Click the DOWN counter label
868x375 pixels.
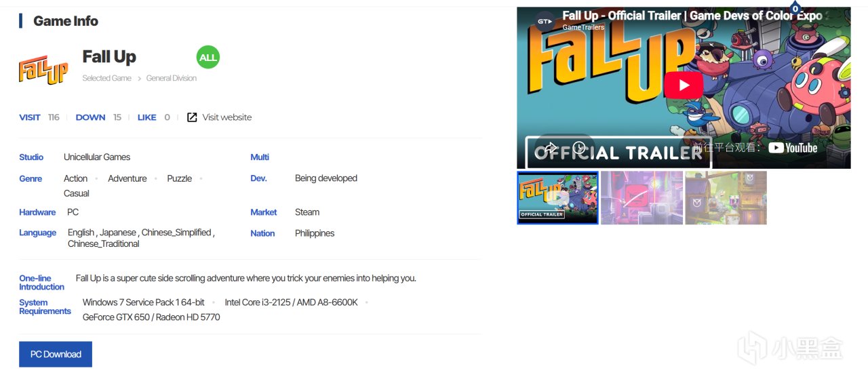[x=90, y=117]
